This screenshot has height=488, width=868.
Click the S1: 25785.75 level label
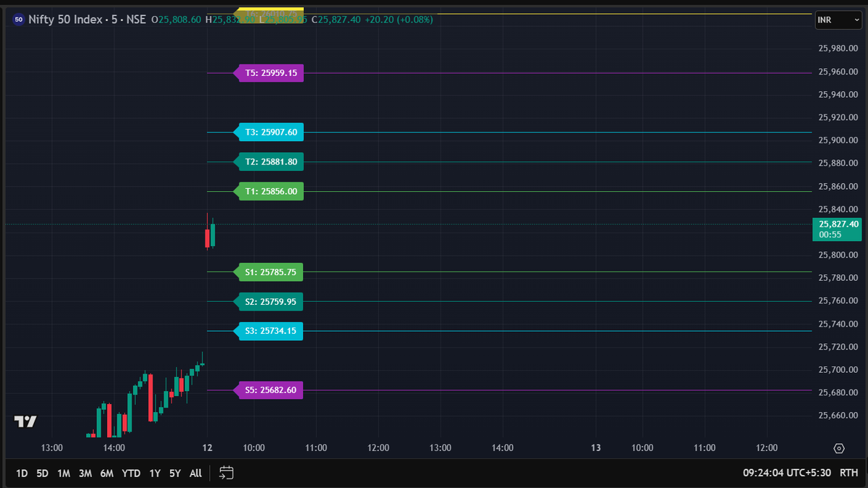coord(269,272)
